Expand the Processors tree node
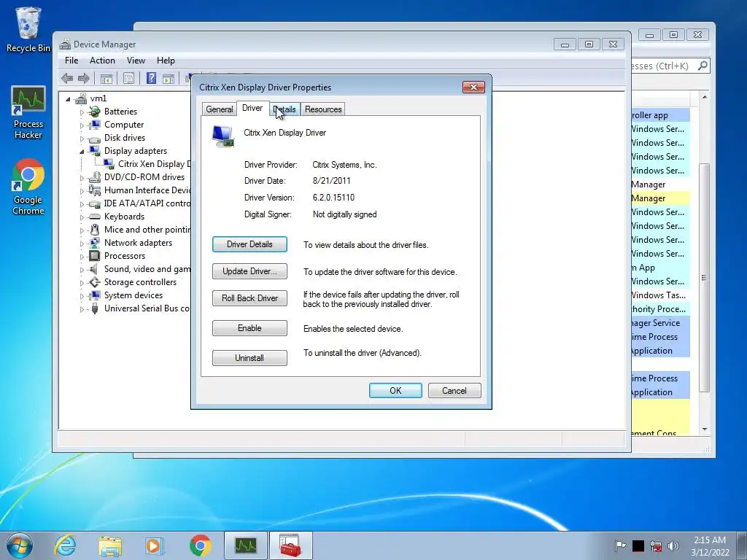Image resolution: width=747 pixels, height=560 pixels. (82, 257)
